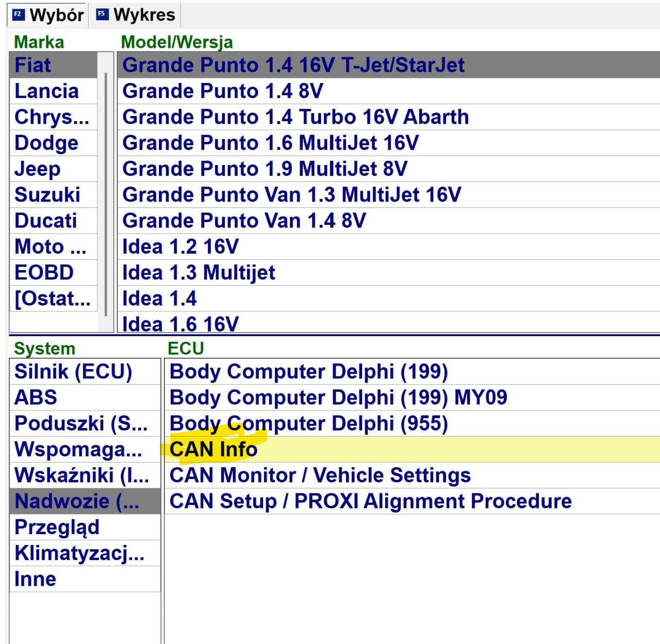
Task: Select Silnik (ECU) system
Action: coord(73,372)
